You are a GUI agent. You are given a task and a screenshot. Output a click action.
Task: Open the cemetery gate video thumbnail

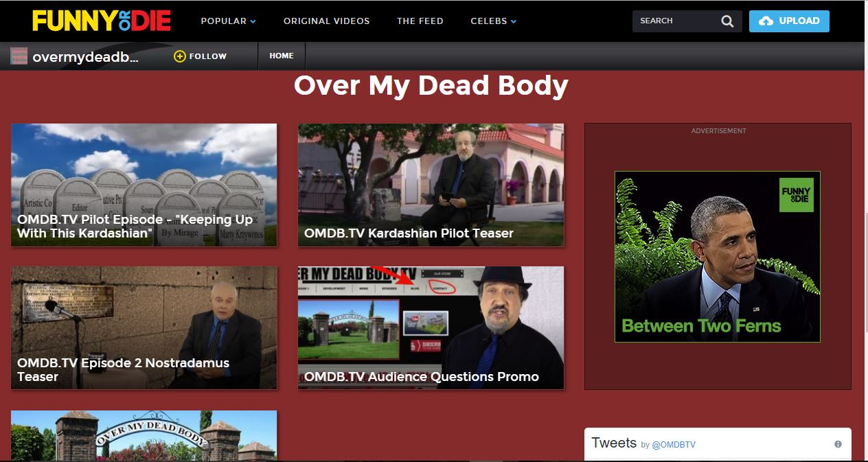pyautogui.click(x=144, y=436)
